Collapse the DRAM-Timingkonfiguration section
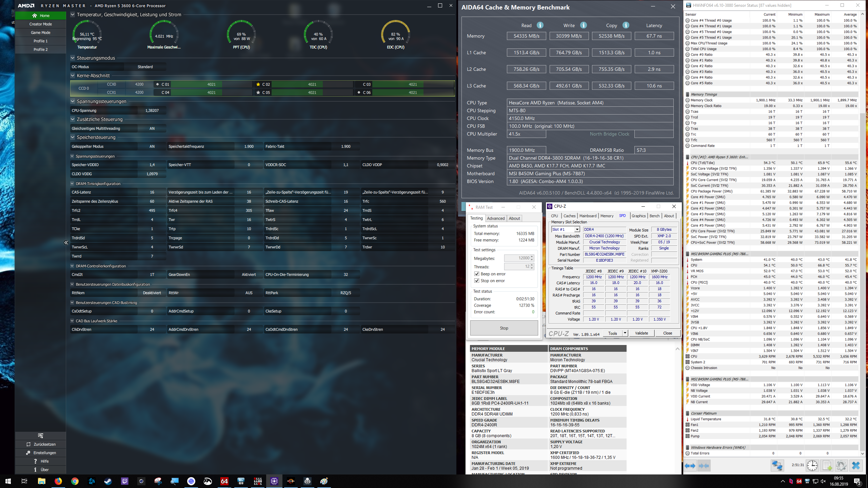868x488 pixels. 72,184
